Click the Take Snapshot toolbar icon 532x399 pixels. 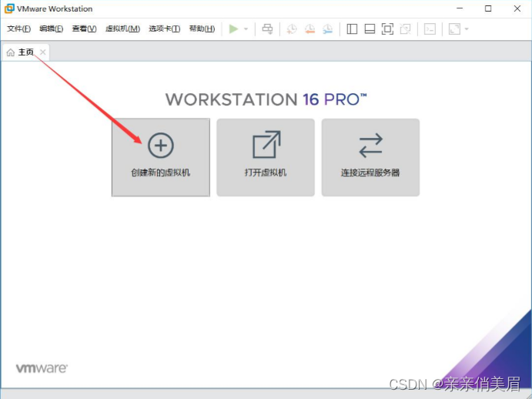point(292,28)
